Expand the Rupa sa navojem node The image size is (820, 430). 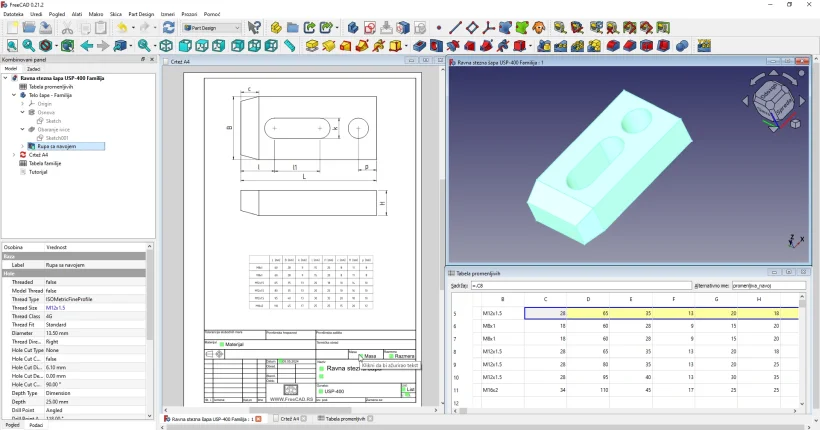(x=22, y=146)
